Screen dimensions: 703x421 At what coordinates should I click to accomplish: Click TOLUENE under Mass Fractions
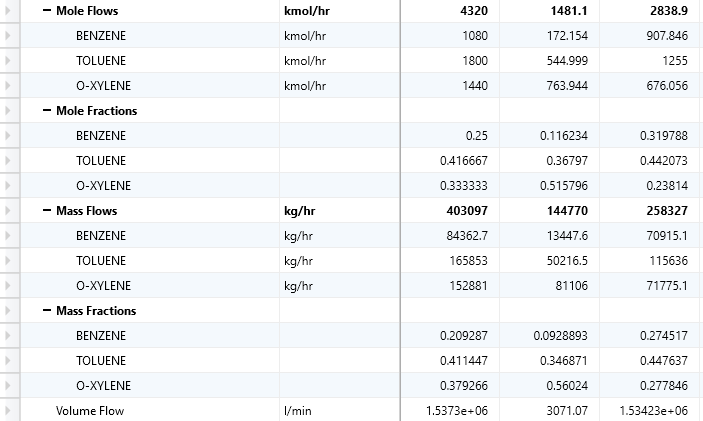click(x=101, y=361)
